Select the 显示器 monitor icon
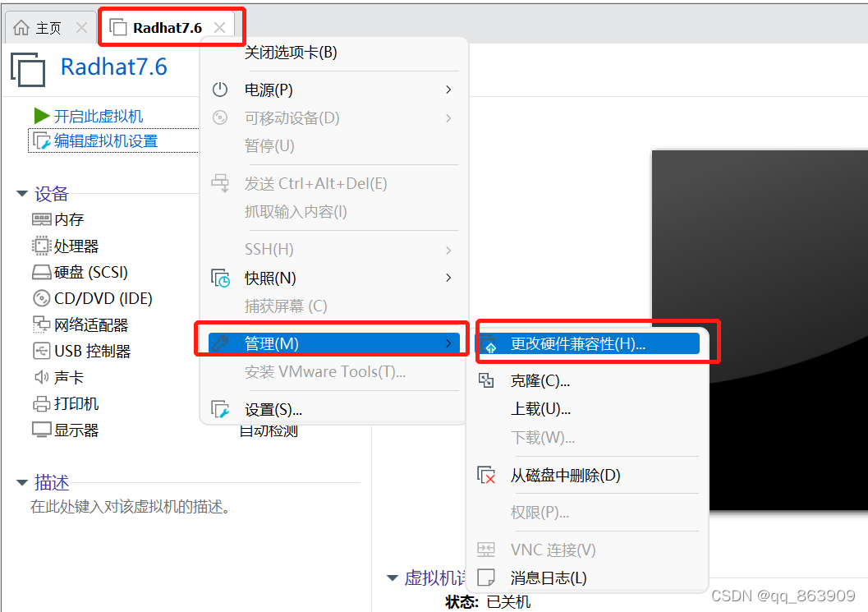The width and height of the screenshot is (868, 612). point(42,430)
